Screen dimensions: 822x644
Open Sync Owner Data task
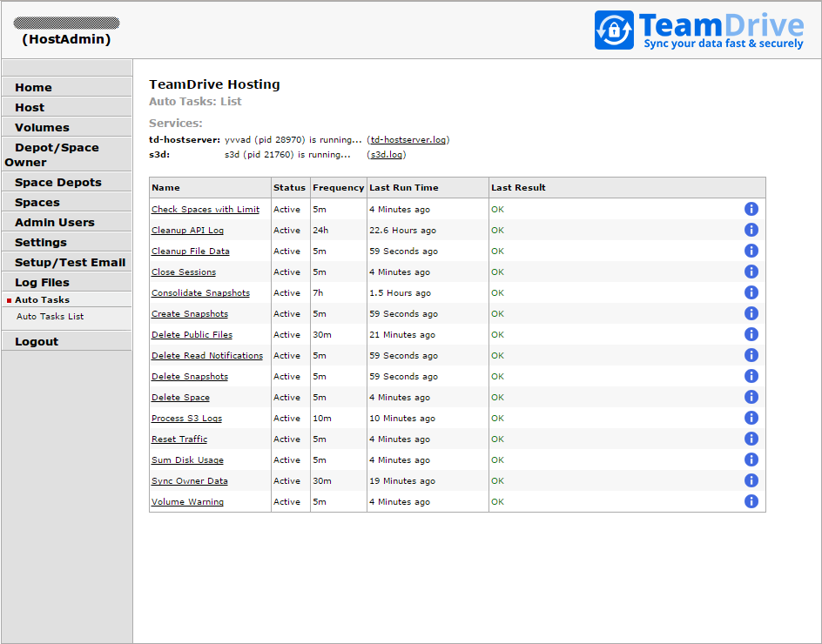(190, 480)
